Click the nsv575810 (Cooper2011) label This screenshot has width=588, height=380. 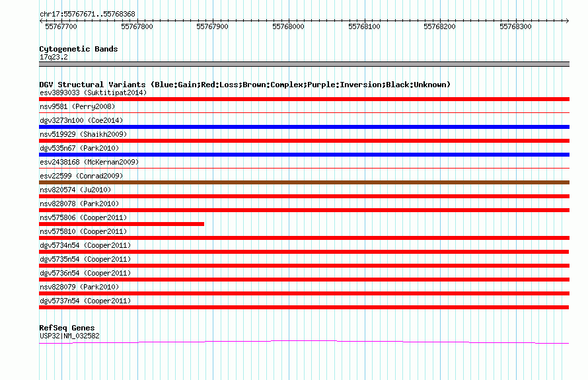tap(83, 231)
